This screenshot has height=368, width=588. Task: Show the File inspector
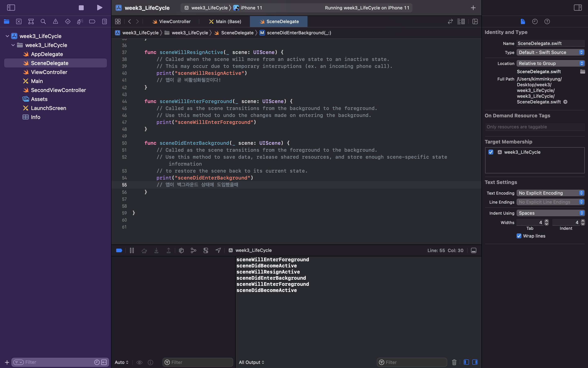(x=523, y=21)
